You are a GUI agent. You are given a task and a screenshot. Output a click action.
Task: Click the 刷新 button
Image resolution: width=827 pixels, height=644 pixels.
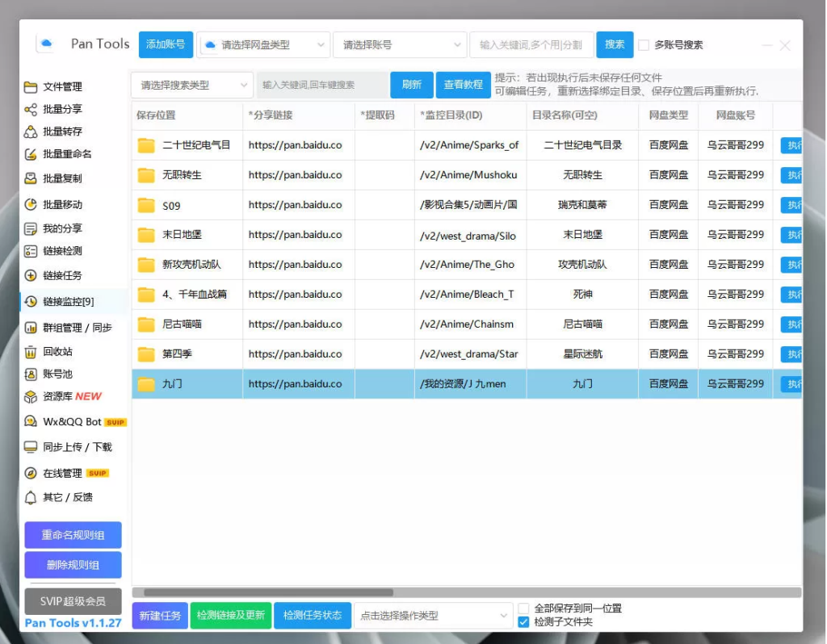coord(411,85)
